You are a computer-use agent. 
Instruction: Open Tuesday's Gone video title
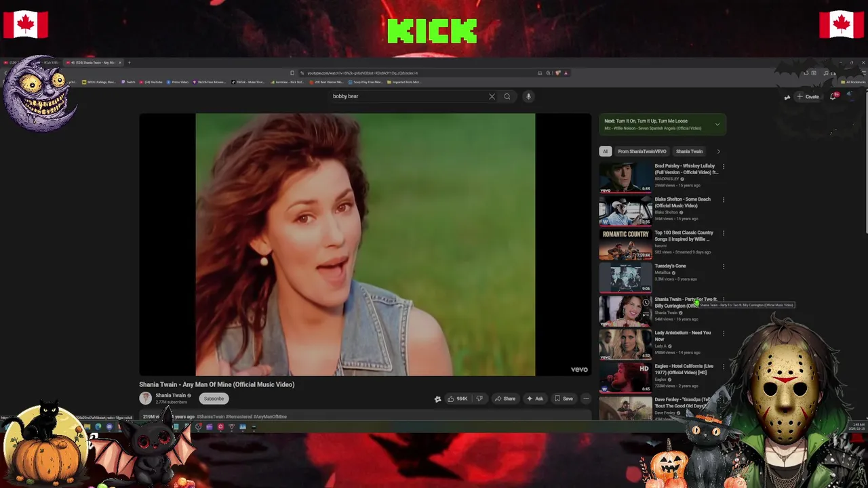tap(670, 266)
